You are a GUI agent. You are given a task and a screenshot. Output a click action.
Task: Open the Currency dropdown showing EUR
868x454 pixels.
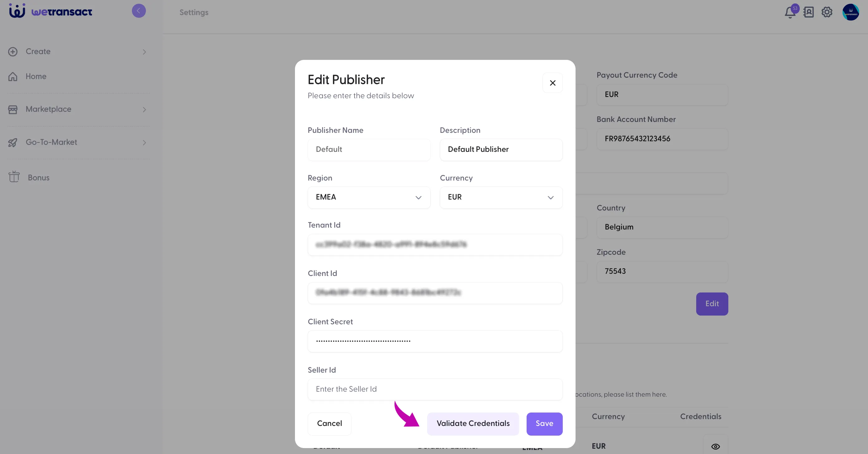click(501, 197)
